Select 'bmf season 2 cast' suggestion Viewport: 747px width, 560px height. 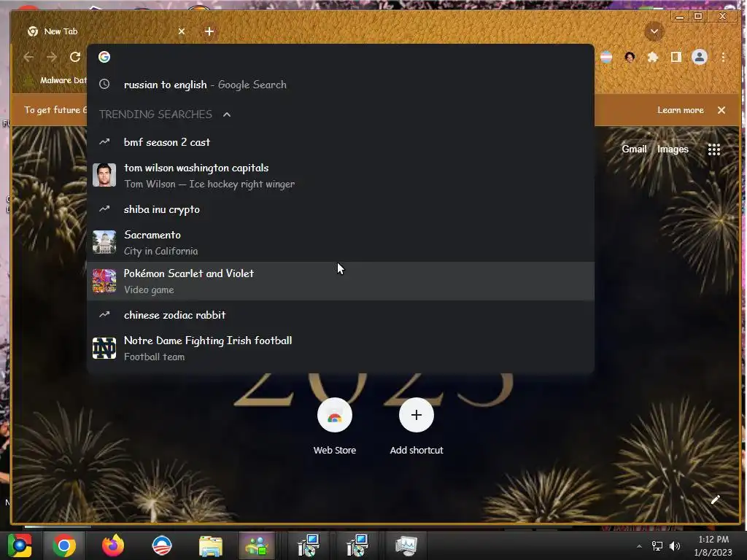coord(340,142)
